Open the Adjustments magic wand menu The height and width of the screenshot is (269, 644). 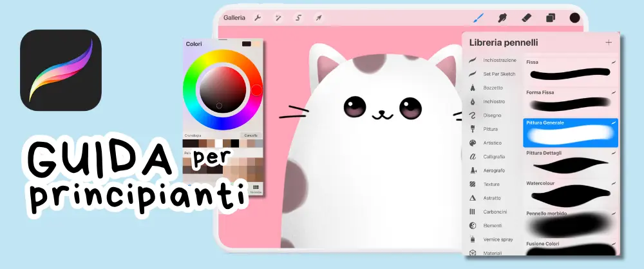click(278, 17)
